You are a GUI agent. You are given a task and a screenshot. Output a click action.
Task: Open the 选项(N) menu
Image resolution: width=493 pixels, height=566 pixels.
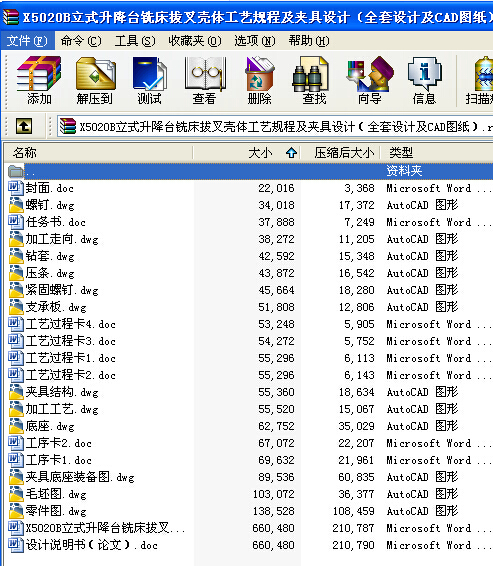(x=254, y=41)
